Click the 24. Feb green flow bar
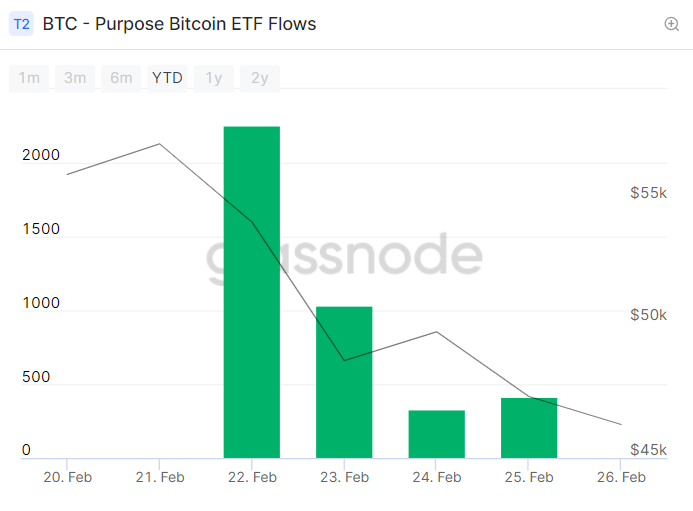The image size is (693, 511). (437, 434)
